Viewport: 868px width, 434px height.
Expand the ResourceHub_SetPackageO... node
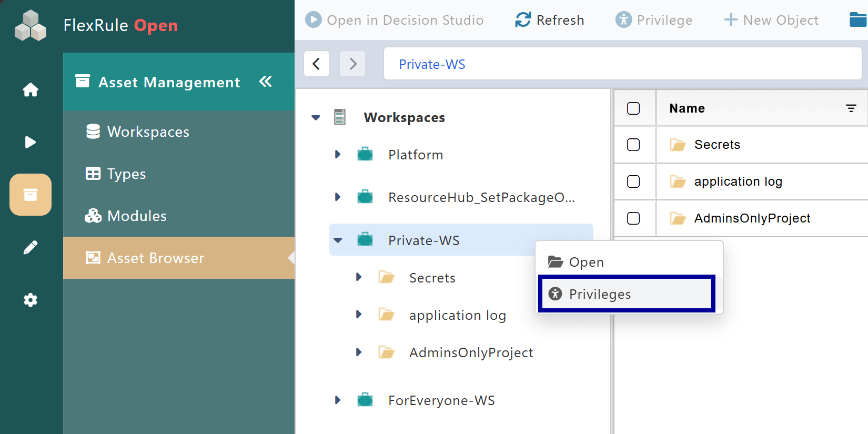click(338, 197)
